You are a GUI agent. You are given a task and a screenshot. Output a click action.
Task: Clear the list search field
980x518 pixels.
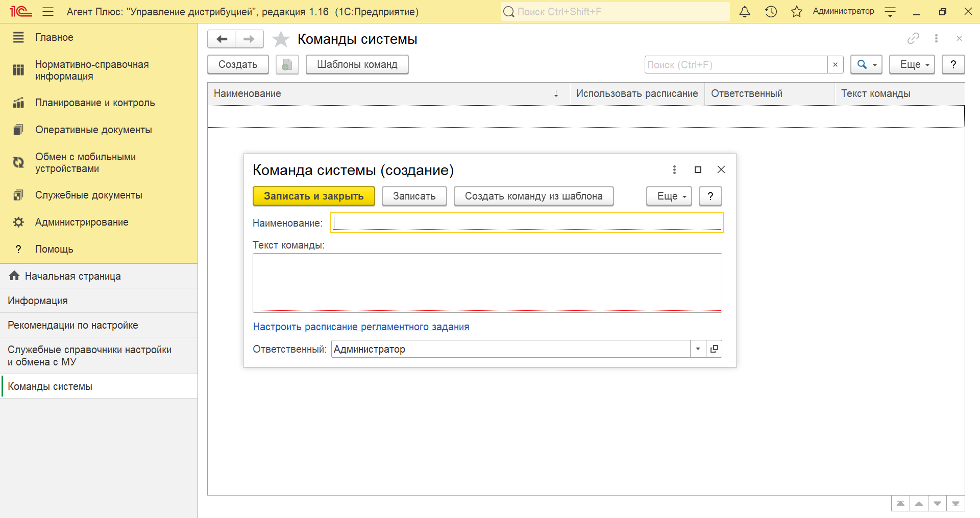[x=835, y=64]
